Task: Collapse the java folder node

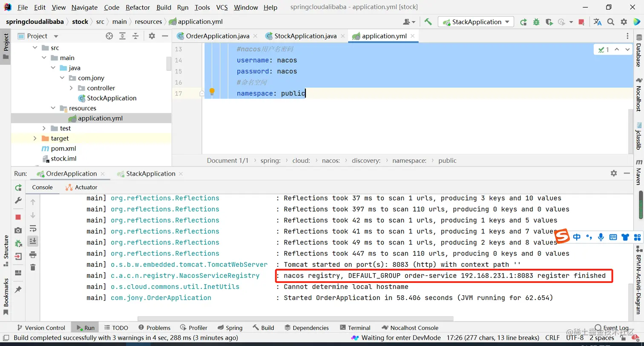Action: (53, 68)
